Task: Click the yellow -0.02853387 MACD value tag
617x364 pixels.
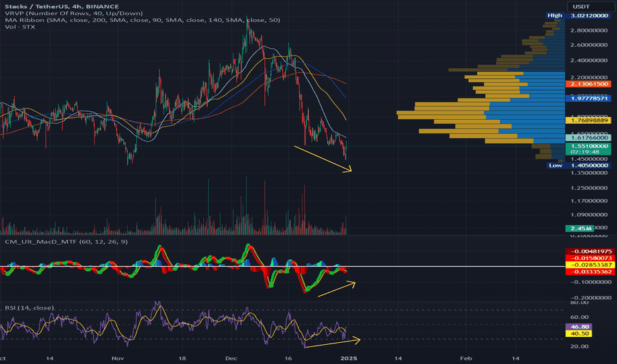Action: [x=589, y=265]
